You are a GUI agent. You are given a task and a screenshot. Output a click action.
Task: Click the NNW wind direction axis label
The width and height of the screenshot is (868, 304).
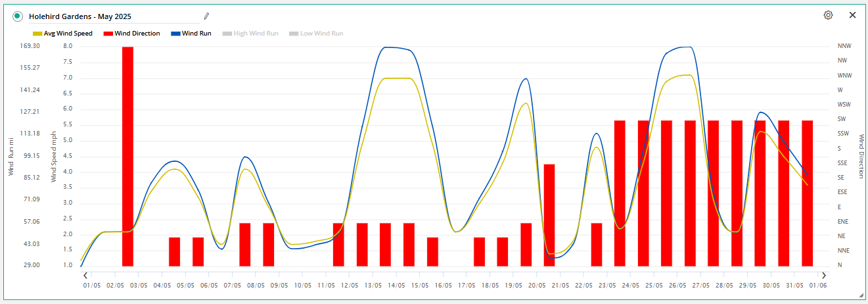click(844, 46)
